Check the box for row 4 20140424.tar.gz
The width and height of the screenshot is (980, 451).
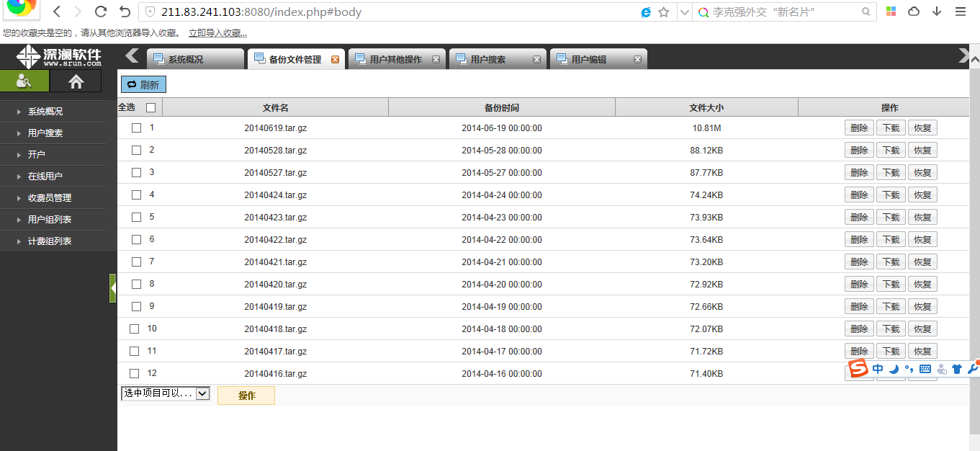coord(136,195)
